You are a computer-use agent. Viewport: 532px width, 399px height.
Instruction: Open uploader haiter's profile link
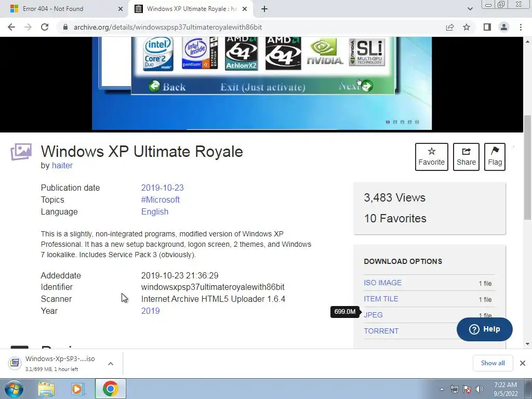tap(62, 166)
